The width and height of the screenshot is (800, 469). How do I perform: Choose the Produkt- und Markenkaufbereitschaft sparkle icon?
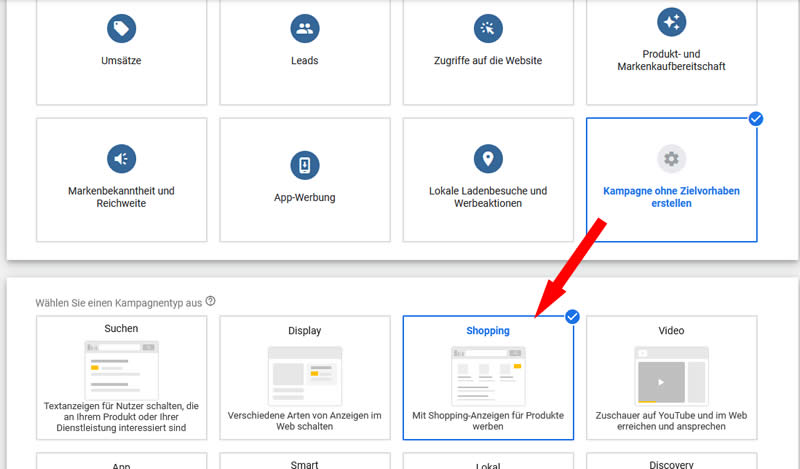click(671, 22)
